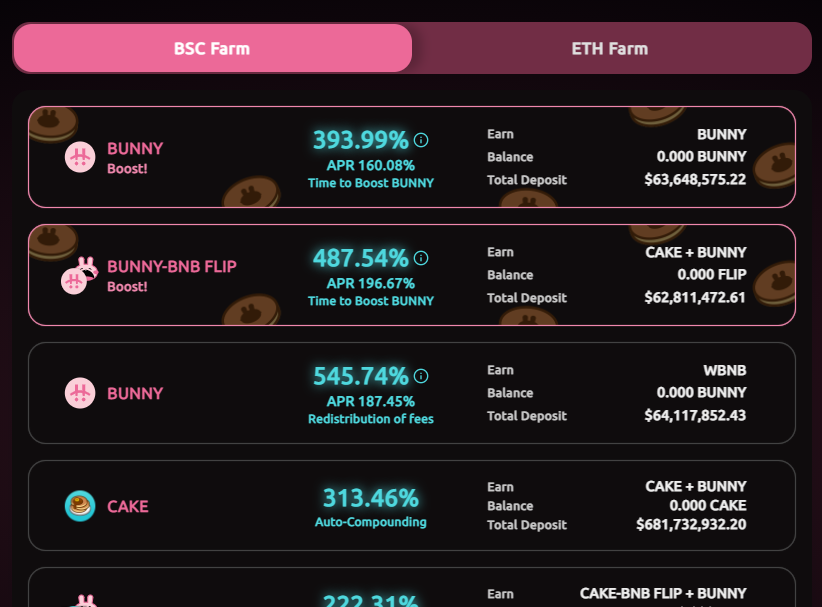Click info icon next to 393.99% APY
This screenshot has width=822, height=607.
421,140
